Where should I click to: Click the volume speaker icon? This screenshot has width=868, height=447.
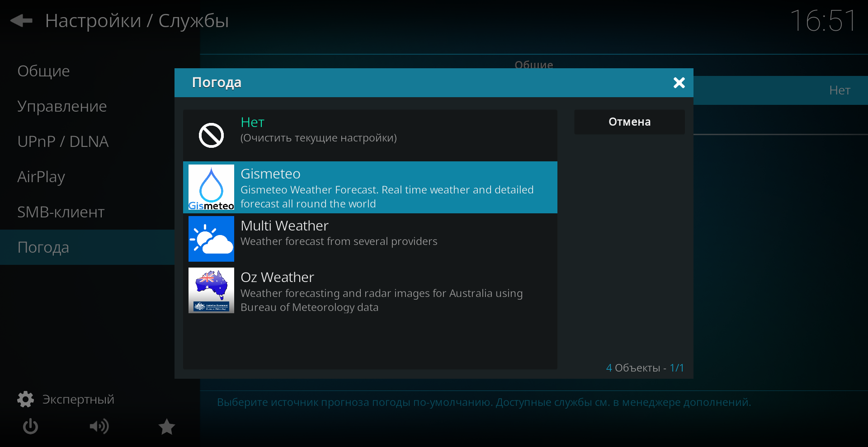pos(99,426)
